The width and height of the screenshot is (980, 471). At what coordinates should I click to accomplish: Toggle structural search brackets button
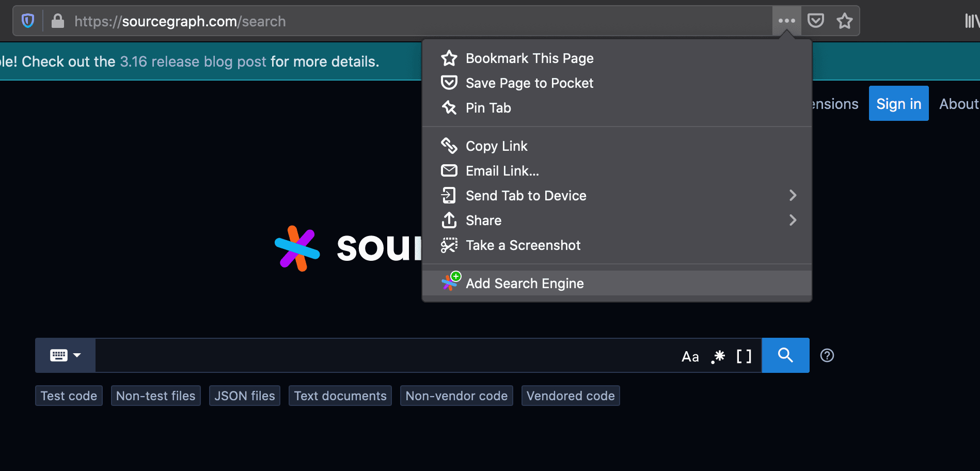[x=744, y=356]
